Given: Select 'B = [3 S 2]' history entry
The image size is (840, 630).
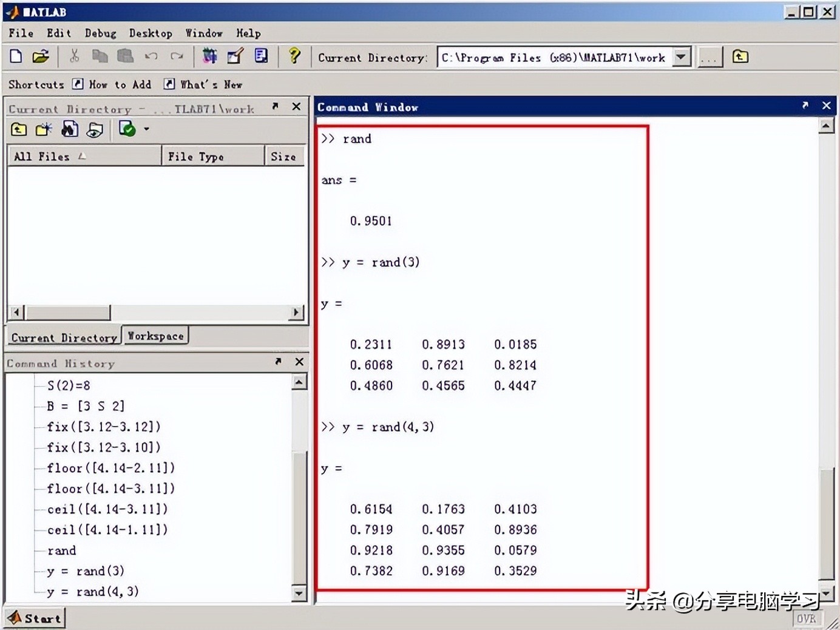Looking at the screenshot, I should [86, 406].
